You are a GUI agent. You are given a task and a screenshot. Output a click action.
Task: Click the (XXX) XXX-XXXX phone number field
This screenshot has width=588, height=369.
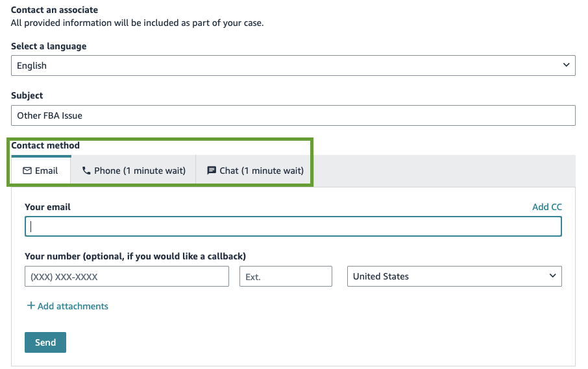pyautogui.click(x=127, y=276)
